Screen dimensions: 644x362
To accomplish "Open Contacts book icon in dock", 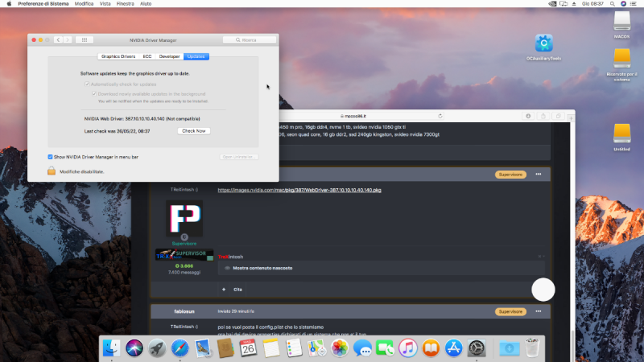I will 225,348.
